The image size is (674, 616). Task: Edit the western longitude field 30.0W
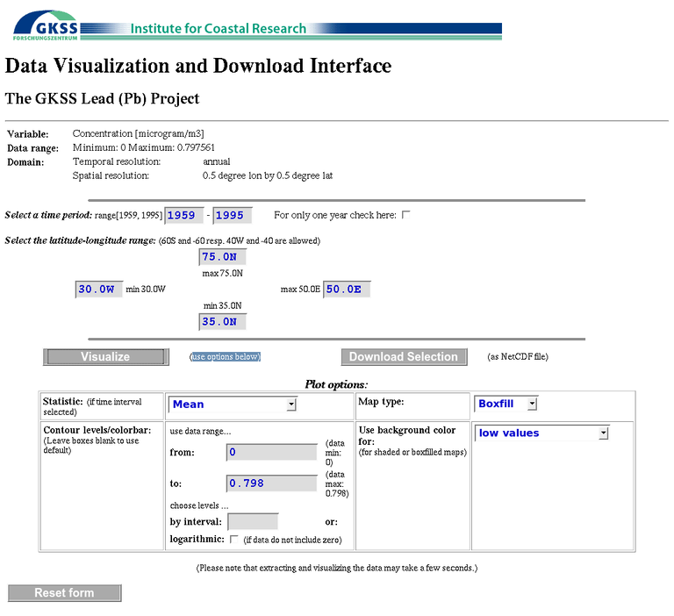(x=99, y=290)
